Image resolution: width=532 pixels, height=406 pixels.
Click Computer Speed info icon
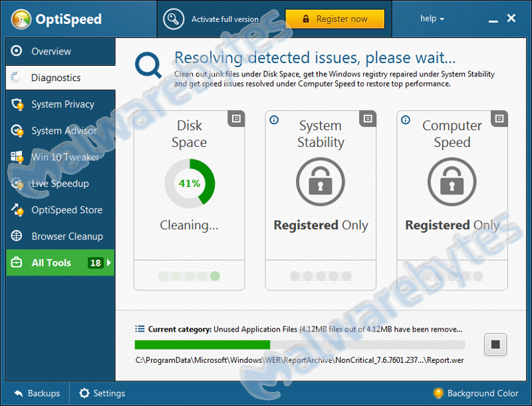(406, 120)
